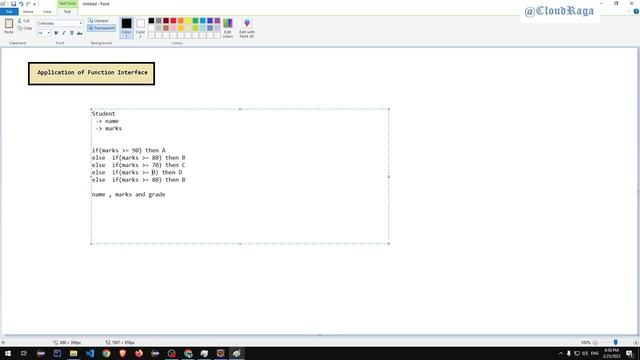Click the microphone icon in system tray
The width and height of the screenshot is (640, 360).
click(x=569, y=353)
